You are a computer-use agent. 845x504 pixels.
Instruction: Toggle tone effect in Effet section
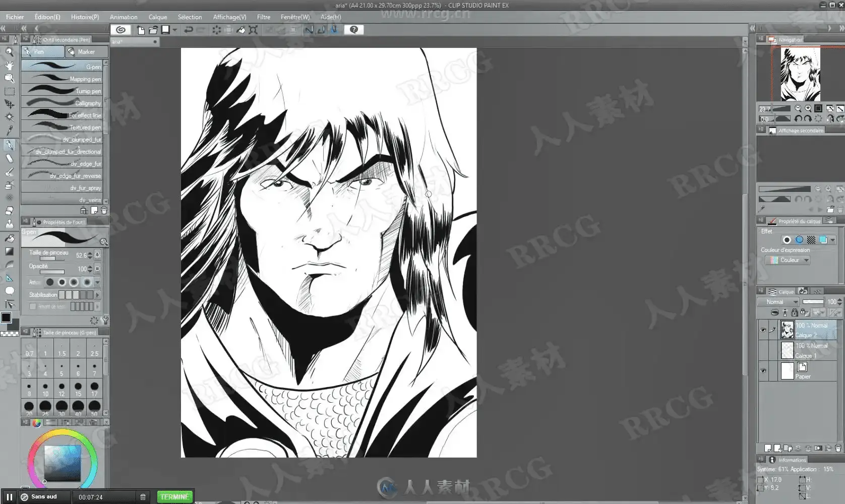(x=811, y=240)
